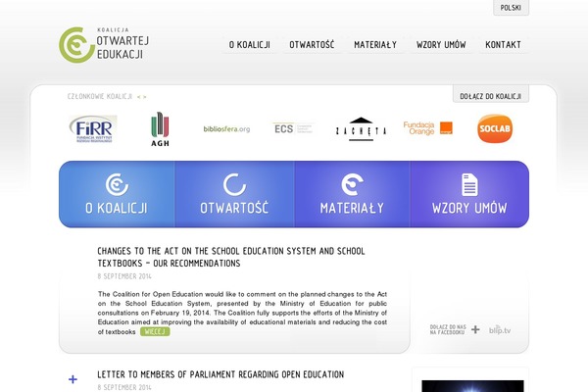
Task: Open the O Koalicji menu item
Action: coord(249,45)
